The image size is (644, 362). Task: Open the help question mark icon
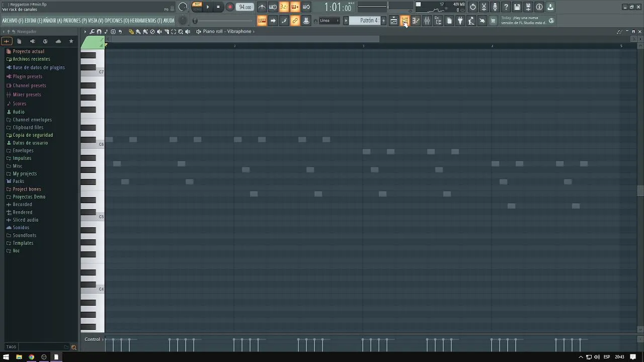(506, 7)
